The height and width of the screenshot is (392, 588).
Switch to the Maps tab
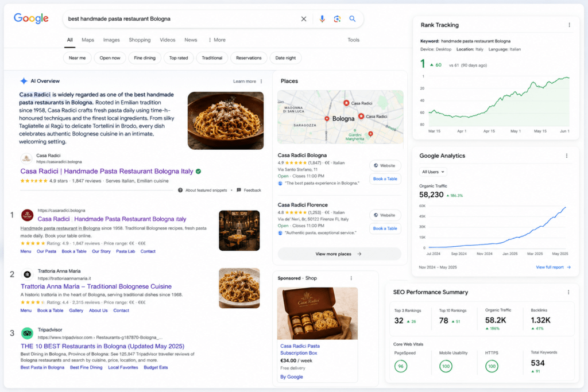[88, 40]
